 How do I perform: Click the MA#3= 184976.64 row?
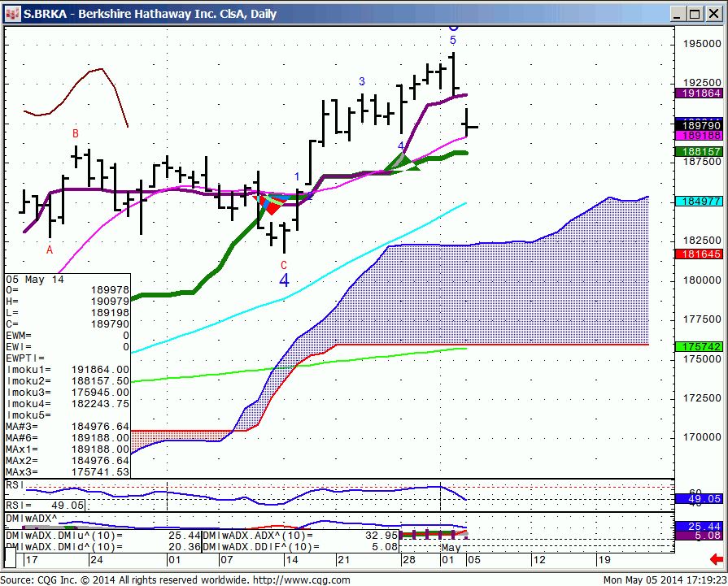[68, 427]
